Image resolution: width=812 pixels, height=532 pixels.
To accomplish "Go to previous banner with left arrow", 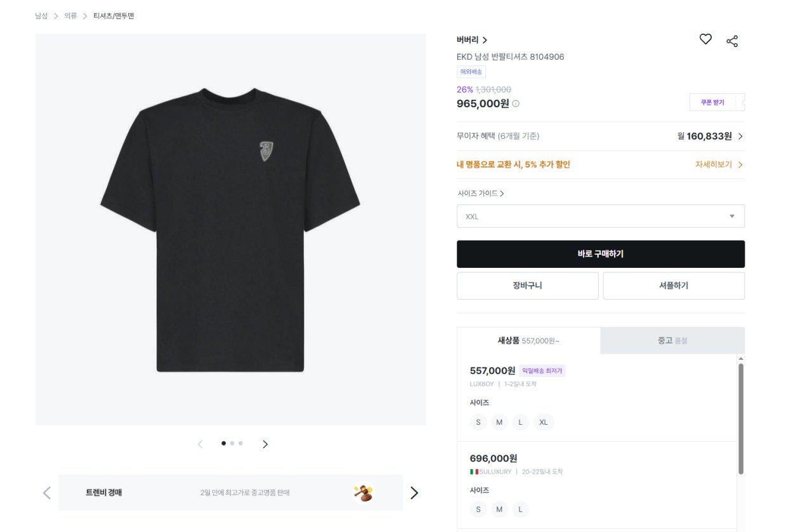I will (46, 493).
